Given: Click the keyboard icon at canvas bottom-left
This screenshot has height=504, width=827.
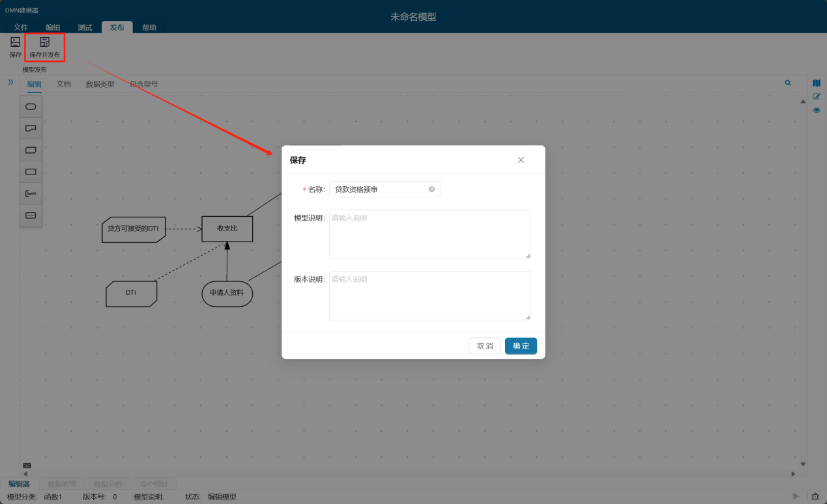Looking at the screenshot, I should (x=27, y=466).
